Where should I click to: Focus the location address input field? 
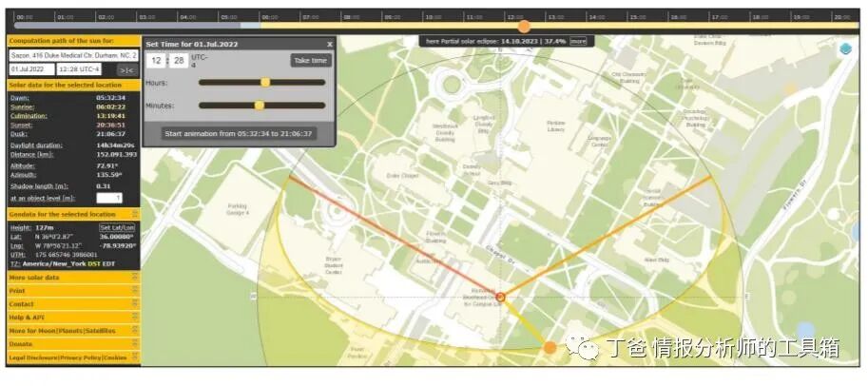click(x=73, y=55)
